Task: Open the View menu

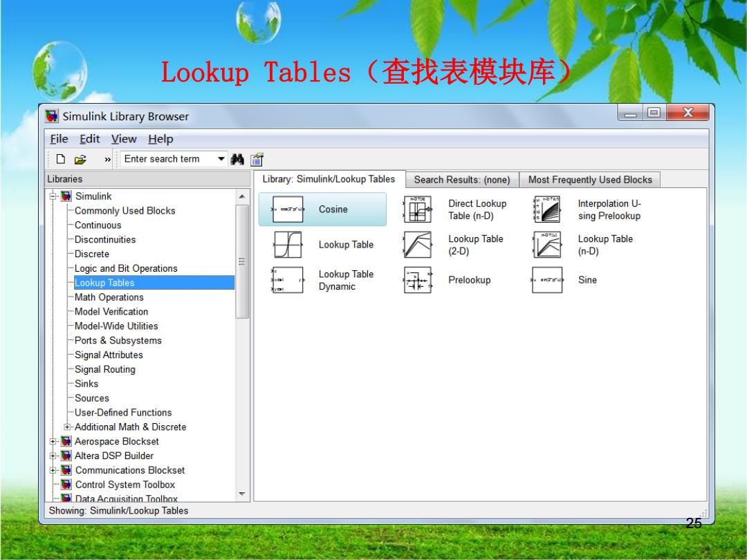Action: (x=124, y=139)
